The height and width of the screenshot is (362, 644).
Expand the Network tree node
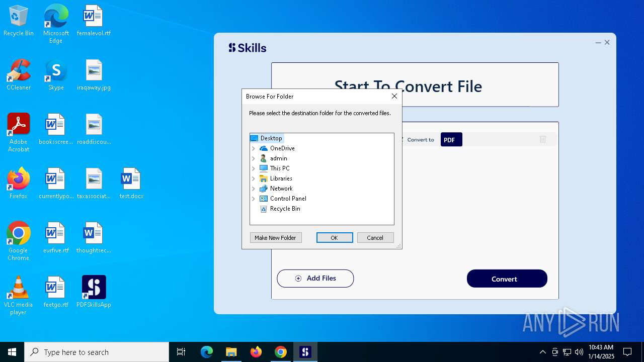254,189
